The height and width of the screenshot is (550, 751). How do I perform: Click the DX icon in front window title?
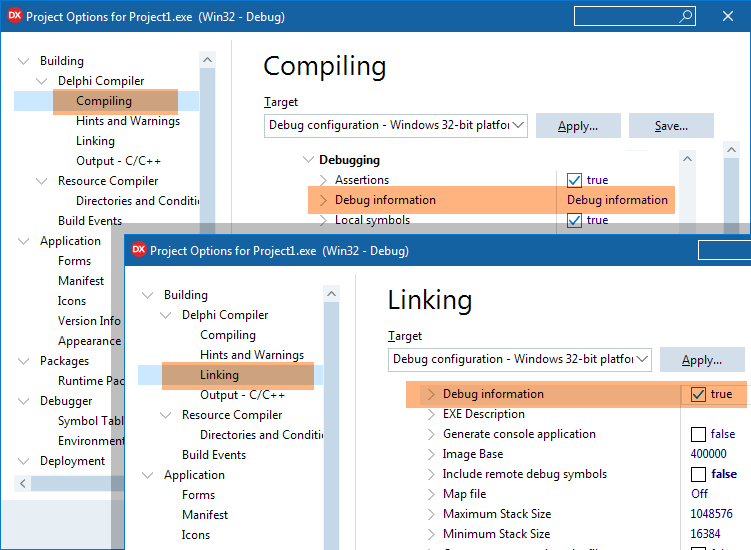[x=139, y=250]
